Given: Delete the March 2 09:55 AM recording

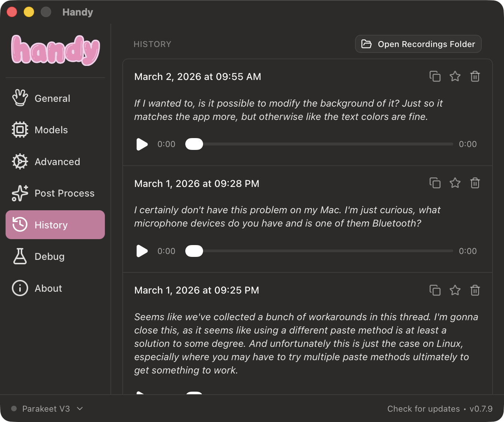Looking at the screenshot, I should [475, 76].
